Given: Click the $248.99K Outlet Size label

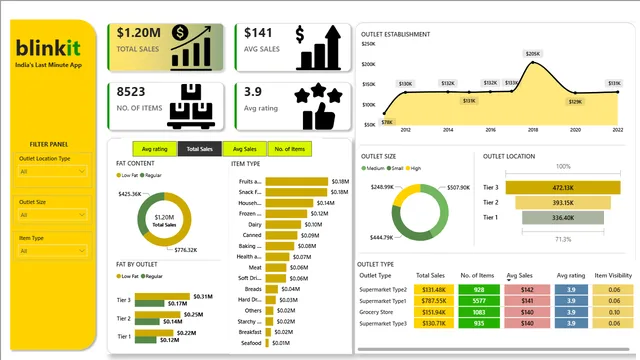Looking at the screenshot, I should [x=382, y=187].
